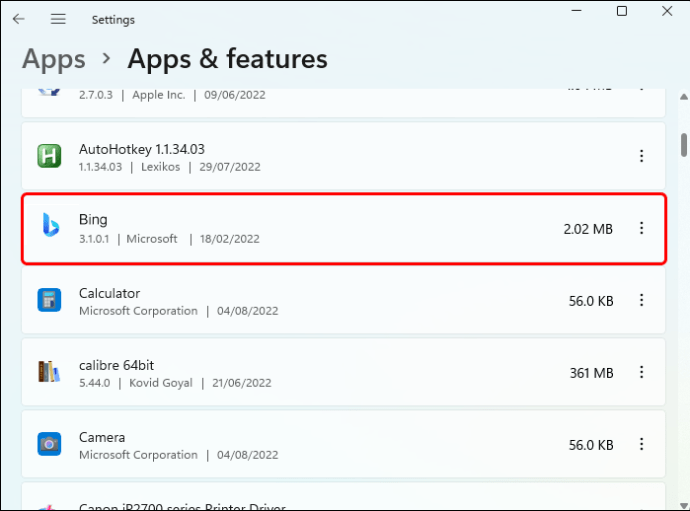
Task: Click the Bing app icon
Action: pyautogui.click(x=49, y=228)
